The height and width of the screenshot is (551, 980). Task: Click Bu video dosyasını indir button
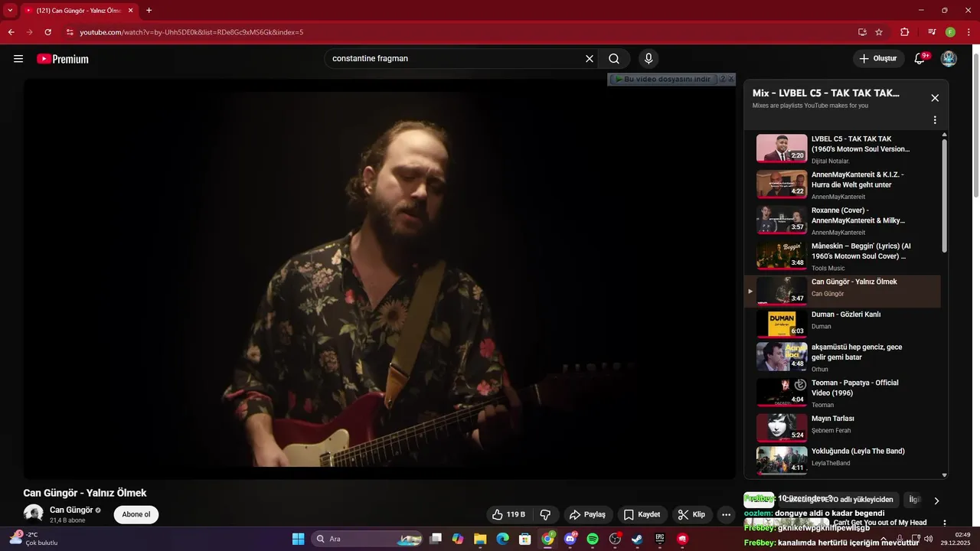(x=662, y=79)
